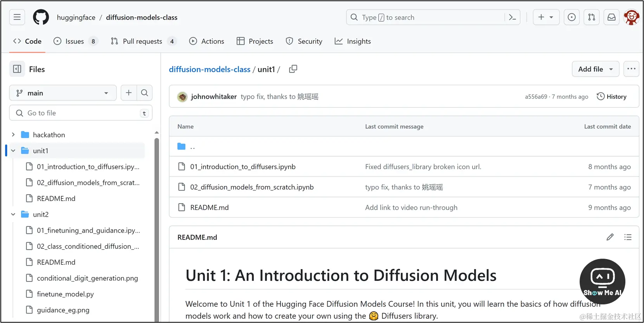Open 01_introduction_to_diffusers.ipynb in file table
The width and height of the screenshot is (644, 323).
point(243,167)
